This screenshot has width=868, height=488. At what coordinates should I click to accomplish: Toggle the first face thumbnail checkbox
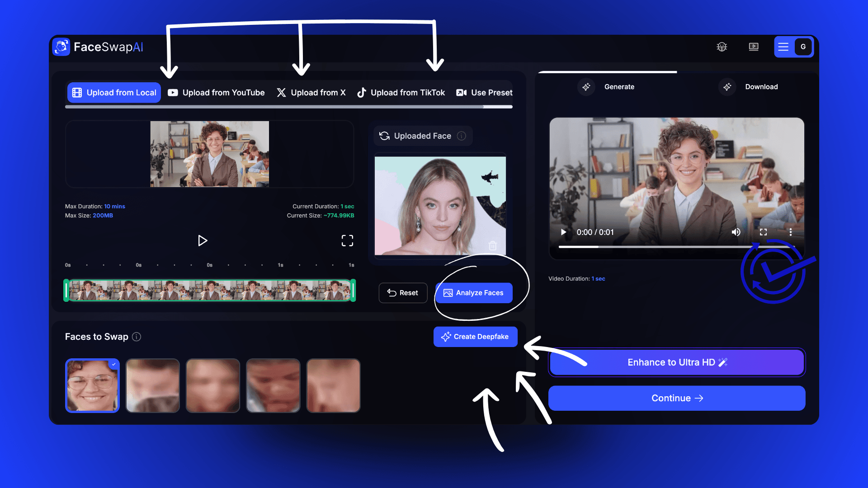pyautogui.click(x=113, y=364)
